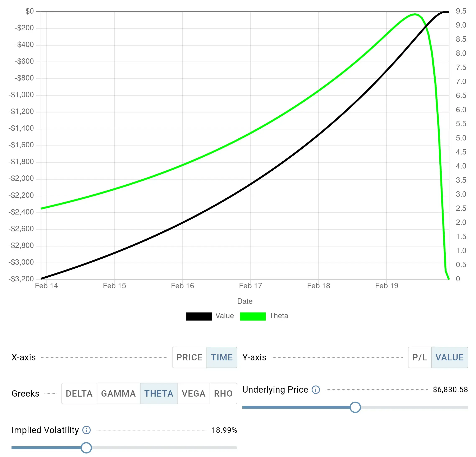
Task: Switch Y-axis to P/L
Action: pos(419,357)
